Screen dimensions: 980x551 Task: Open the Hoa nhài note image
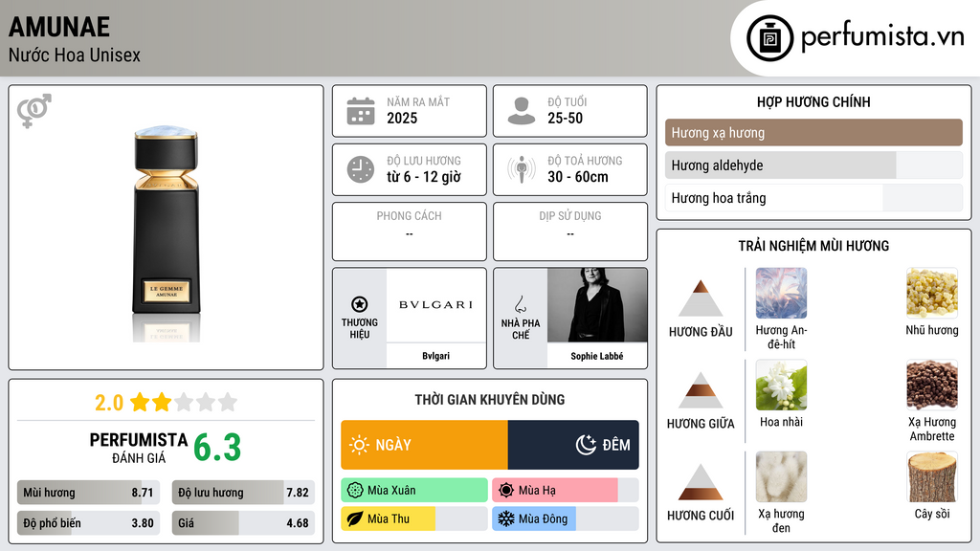(x=781, y=385)
